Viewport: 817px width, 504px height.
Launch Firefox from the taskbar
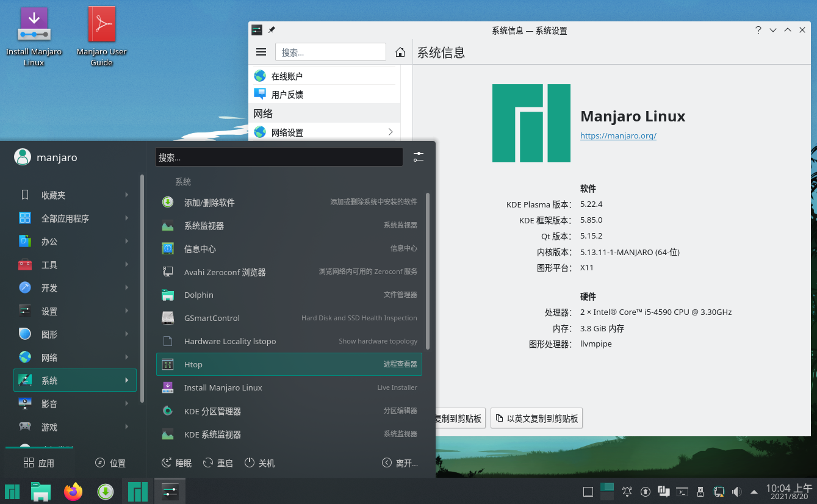tap(73, 491)
